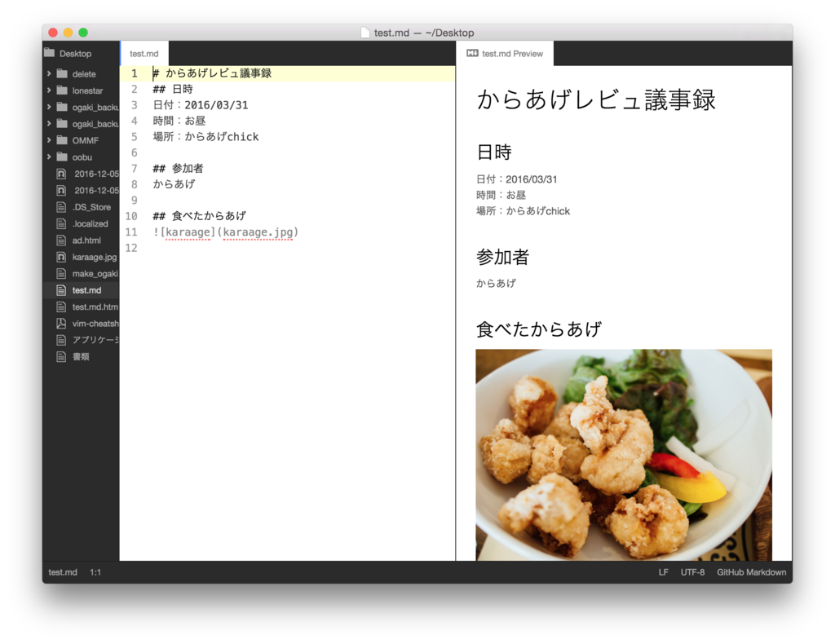This screenshot has width=835, height=644.
Task: Click the 'からあげレビュ議事録' heading in preview
Action: (x=596, y=99)
